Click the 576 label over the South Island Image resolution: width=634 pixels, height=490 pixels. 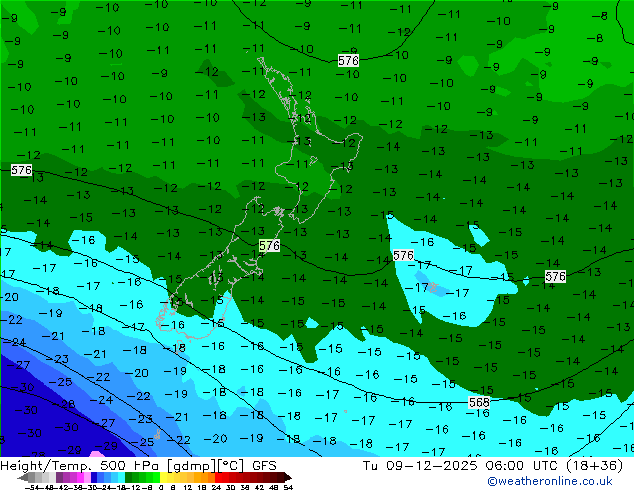click(269, 245)
